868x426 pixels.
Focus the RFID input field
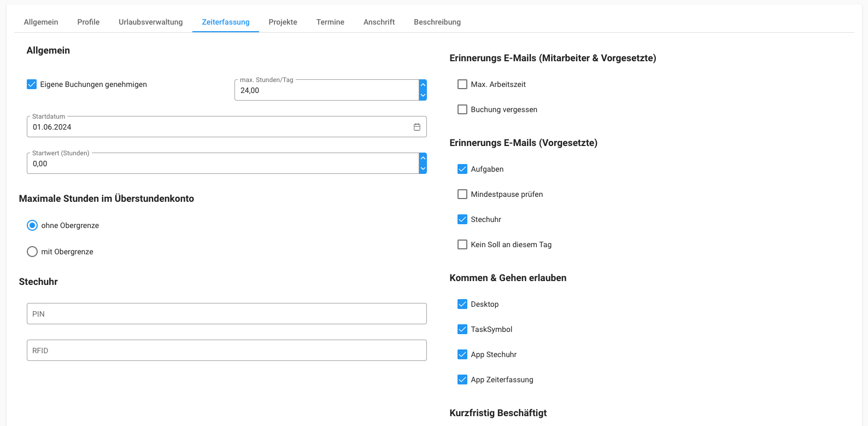tap(227, 351)
